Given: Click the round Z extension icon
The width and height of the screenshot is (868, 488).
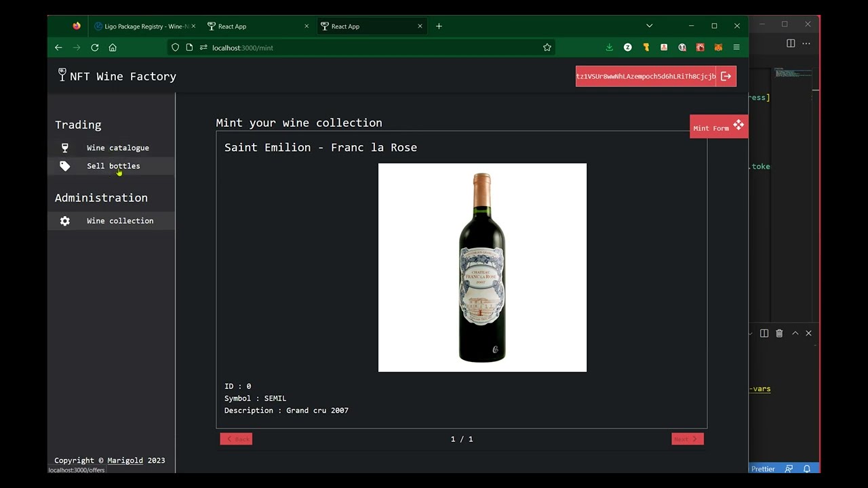Looking at the screenshot, I should [x=627, y=47].
